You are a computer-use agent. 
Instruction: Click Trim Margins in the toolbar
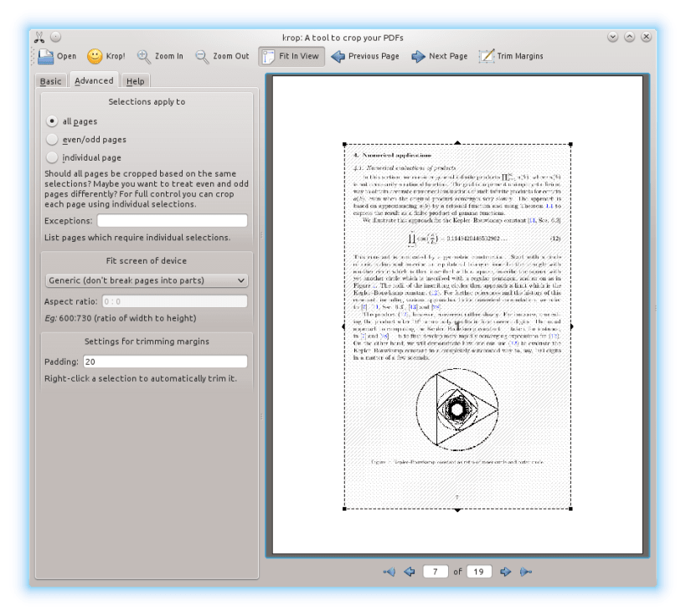click(x=511, y=56)
